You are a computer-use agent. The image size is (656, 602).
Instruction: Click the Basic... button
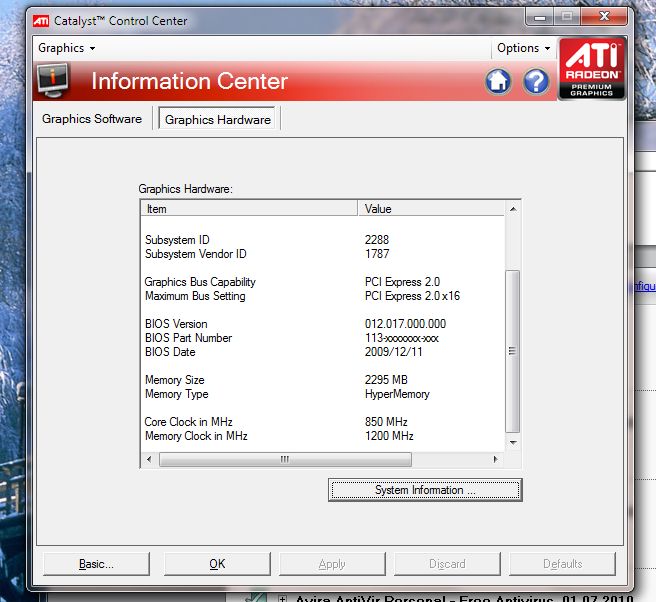click(x=96, y=564)
